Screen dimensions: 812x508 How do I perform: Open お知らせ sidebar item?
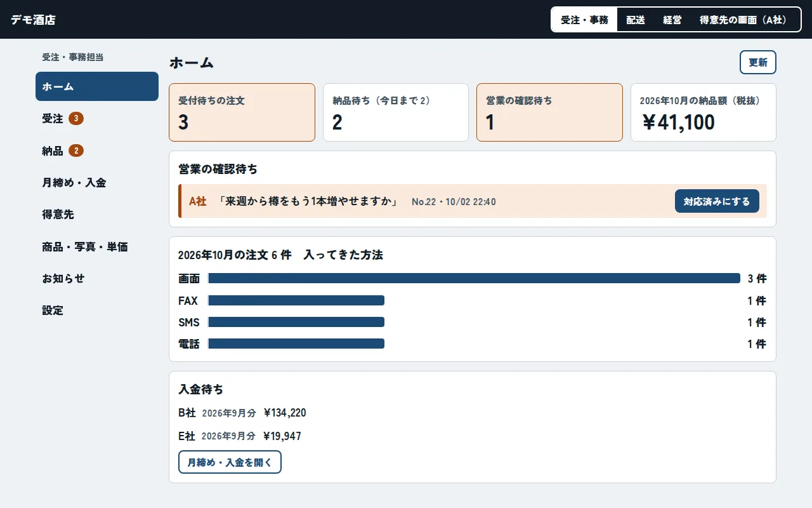(x=97, y=278)
